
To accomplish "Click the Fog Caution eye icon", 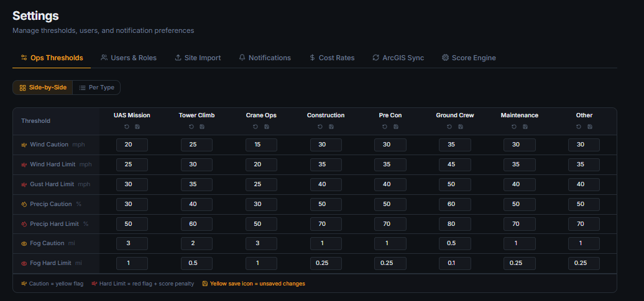I will point(24,243).
